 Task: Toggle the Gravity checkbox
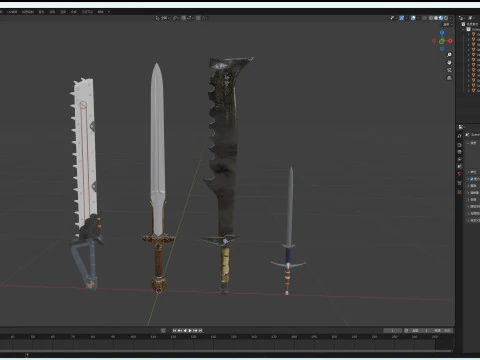tap(471, 179)
